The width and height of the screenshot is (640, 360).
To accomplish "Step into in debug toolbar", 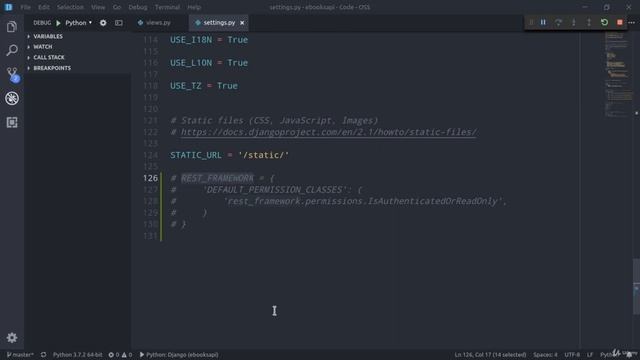I will coord(573,22).
